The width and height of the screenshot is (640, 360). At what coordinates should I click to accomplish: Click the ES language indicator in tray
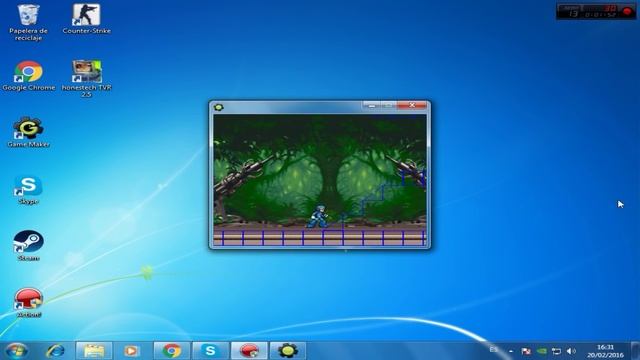493,350
